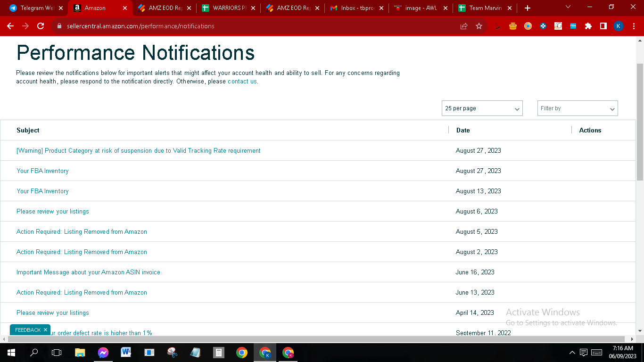Open the Windows Start menu

coord(11,353)
